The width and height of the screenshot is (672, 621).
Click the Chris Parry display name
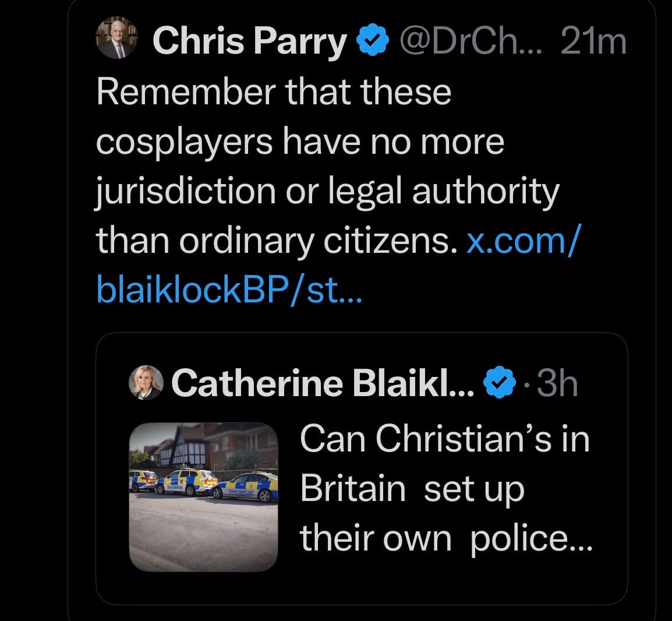[249, 42]
